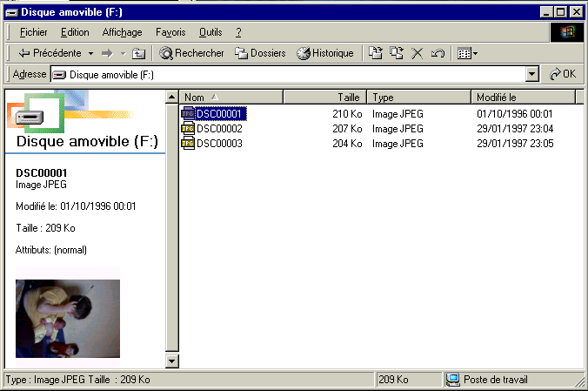Minimize the Disque amovible window

pyautogui.click(x=546, y=12)
